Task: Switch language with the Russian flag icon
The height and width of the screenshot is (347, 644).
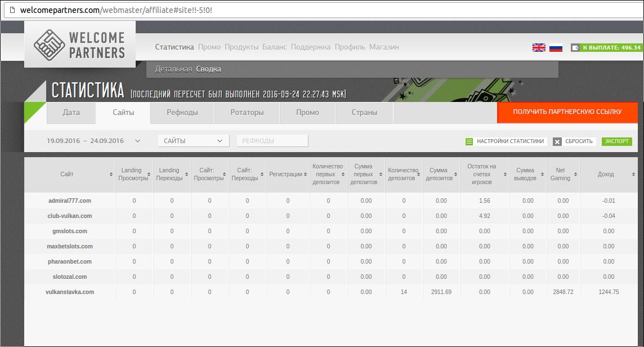Action: tap(556, 48)
